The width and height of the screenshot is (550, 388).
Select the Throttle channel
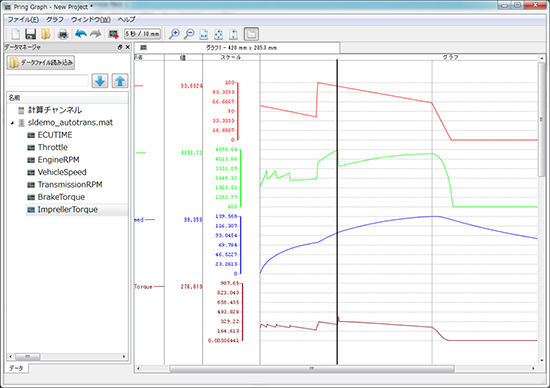pos(53,147)
